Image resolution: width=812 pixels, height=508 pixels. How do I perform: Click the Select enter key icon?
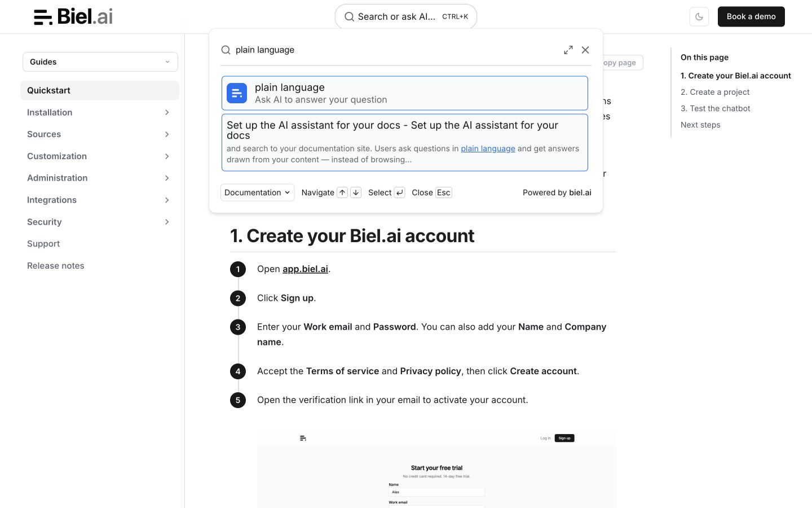pos(399,192)
